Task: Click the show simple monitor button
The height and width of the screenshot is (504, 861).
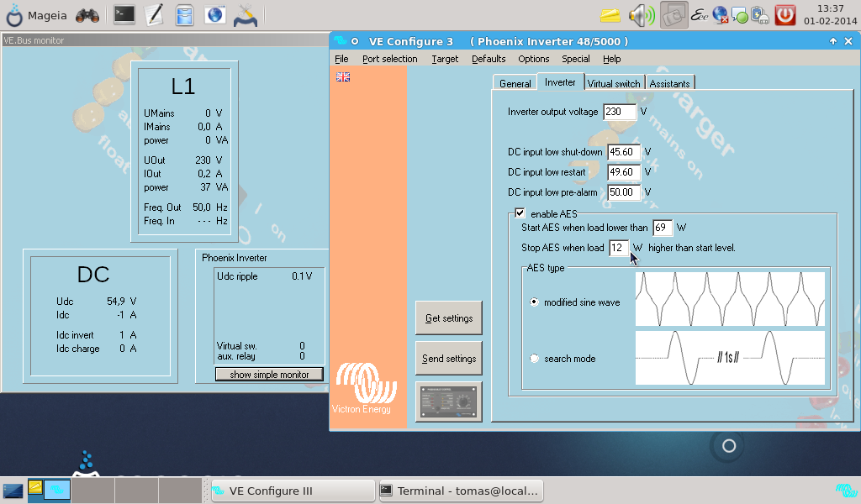Action: 269,375
